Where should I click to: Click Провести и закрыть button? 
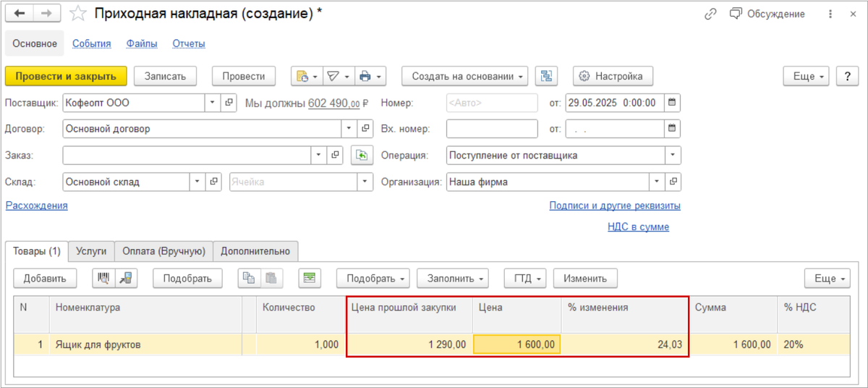pyautogui.click(x=66, y=76)
